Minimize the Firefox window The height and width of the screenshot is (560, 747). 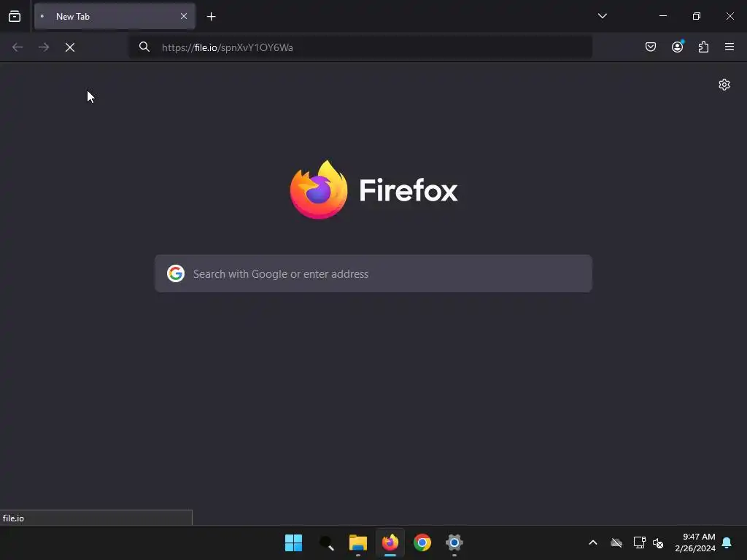point(662,16)
